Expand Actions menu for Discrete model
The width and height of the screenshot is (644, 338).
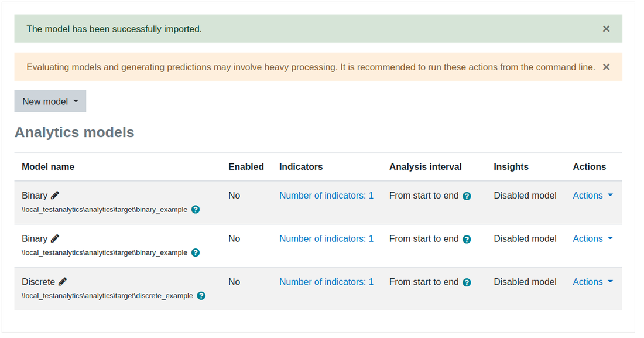pos(592,282)
